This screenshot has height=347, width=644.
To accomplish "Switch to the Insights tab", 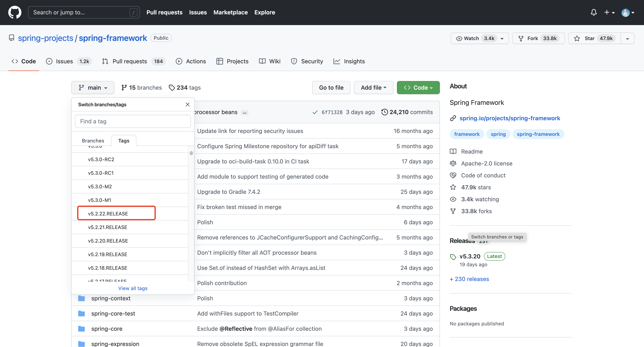I will click(x=349, y=61).
